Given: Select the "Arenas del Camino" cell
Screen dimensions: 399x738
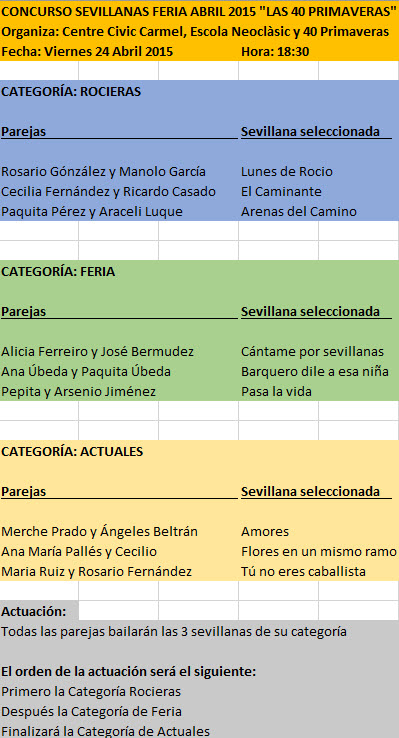Looking at the screenshot, I should click(299, 212).
